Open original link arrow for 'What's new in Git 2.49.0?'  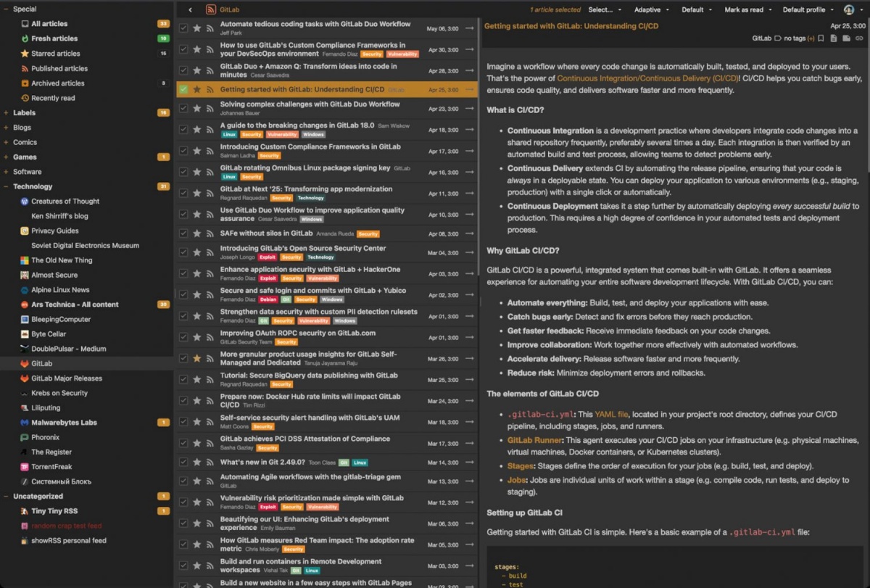tap(470, 462)
